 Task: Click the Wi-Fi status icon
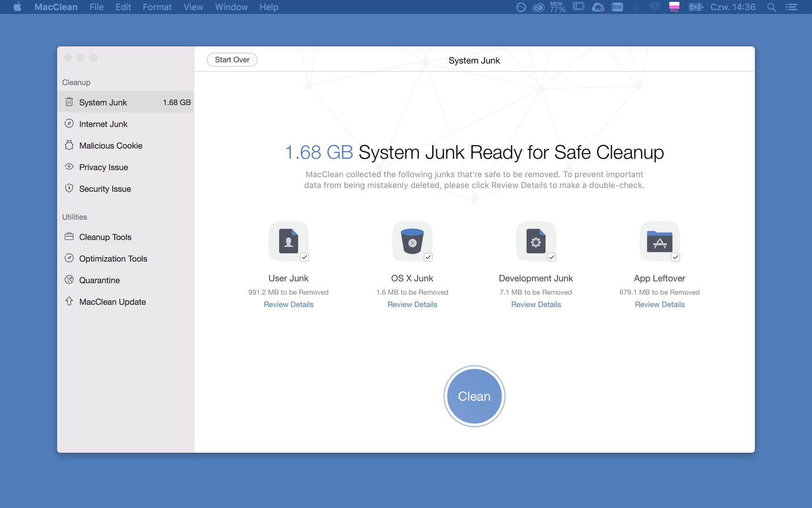[655, 7]
